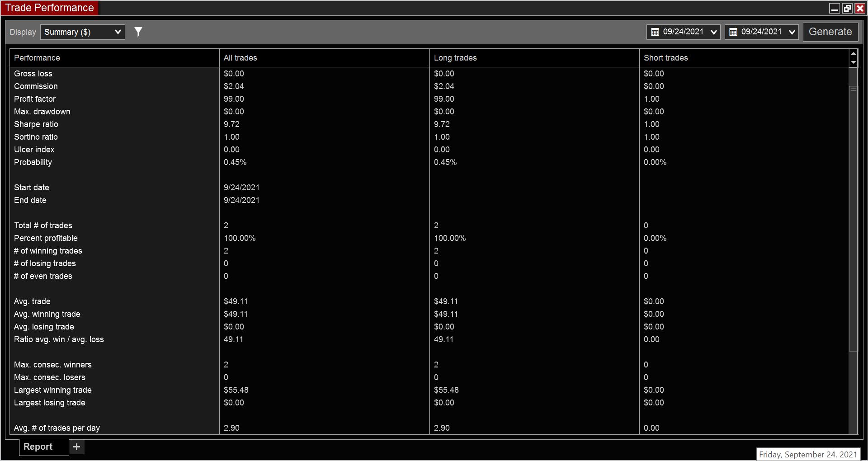Expand the end date dropdown arrow

[792, 32]
